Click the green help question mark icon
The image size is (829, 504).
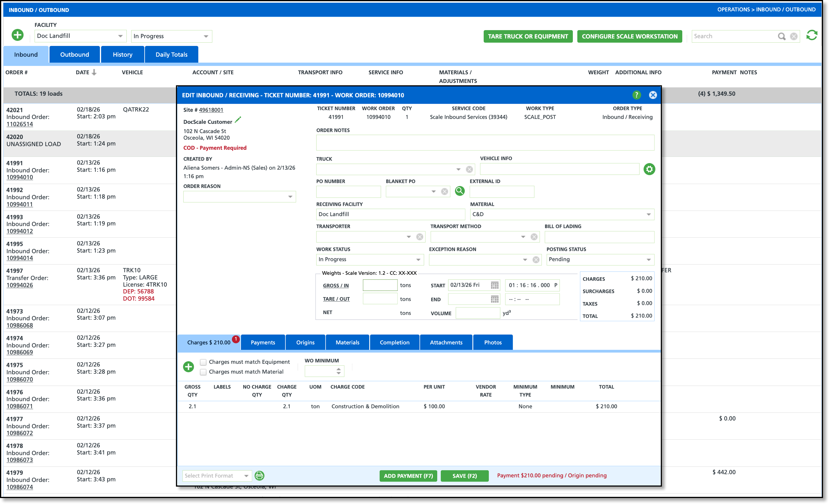point(636,95)
